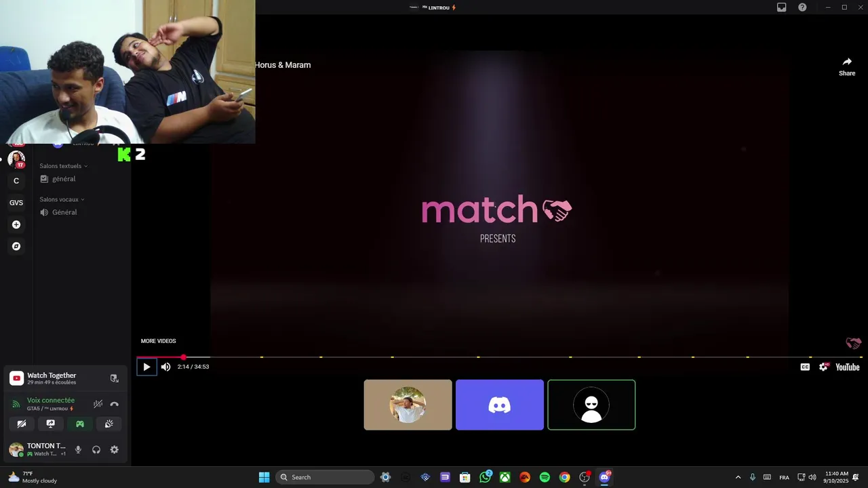Open Xbox app from taskbar

coord(505,477)
